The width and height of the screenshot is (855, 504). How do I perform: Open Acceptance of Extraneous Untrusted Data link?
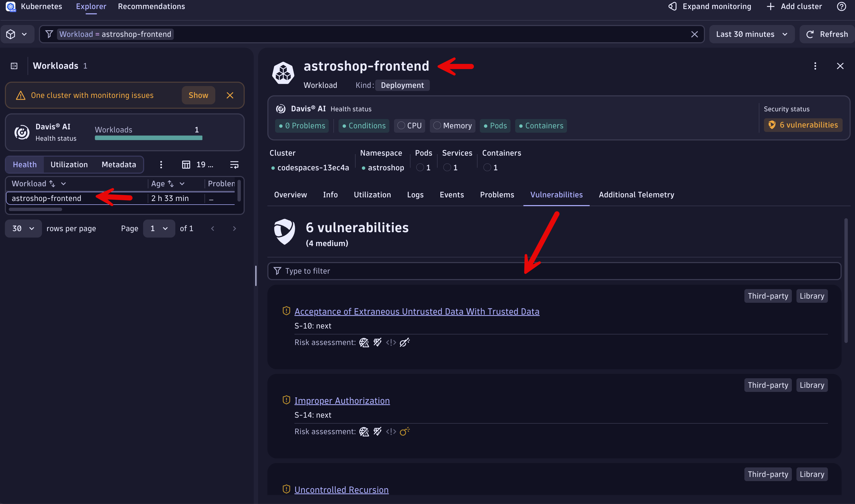tap(417, 312)
